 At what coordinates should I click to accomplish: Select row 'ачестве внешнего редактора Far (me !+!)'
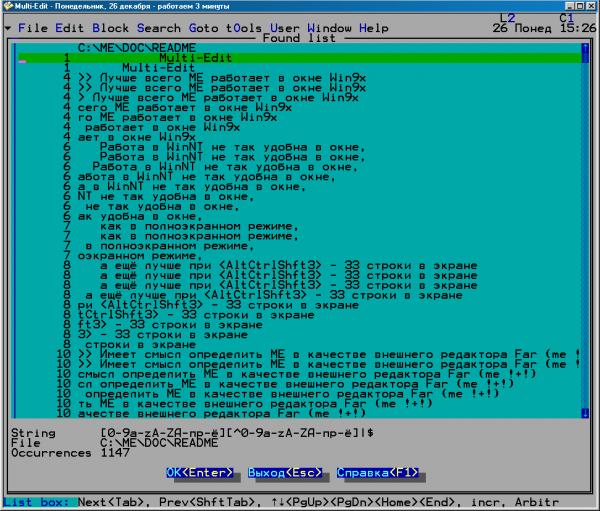pyautogui.click(x=299, y=414)
